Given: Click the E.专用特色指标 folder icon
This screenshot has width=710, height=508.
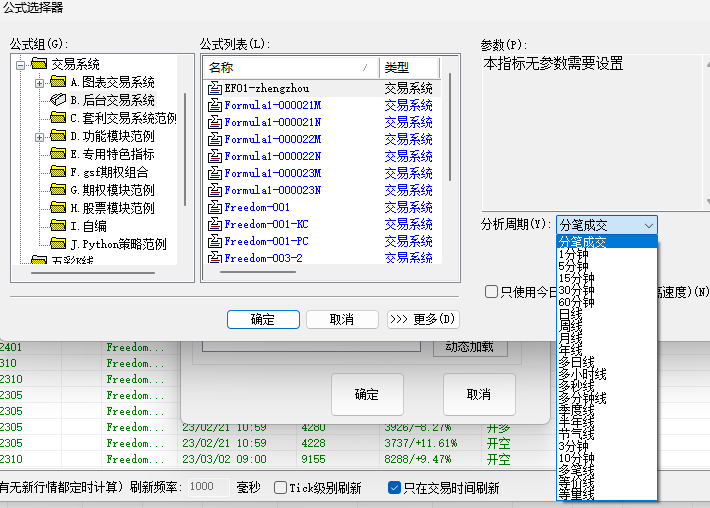Looking at the screenshot, I should 58,154.
